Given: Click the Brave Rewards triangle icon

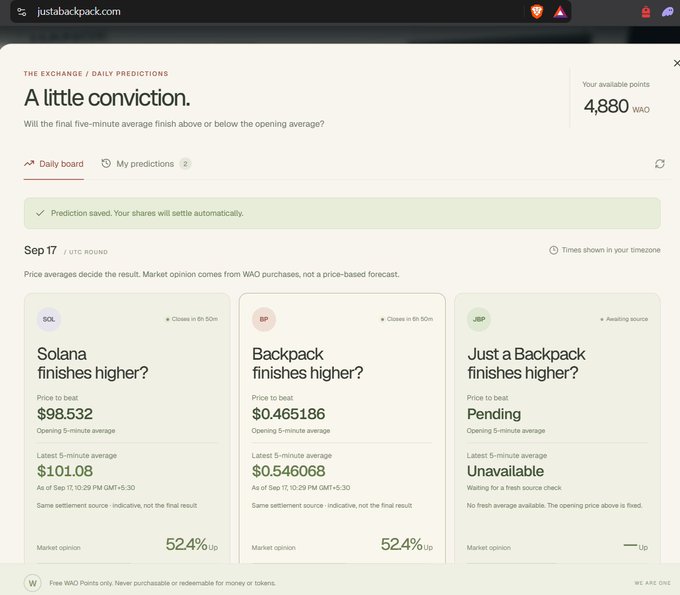Looking at the screenshot, I should click(x=560, y=12).
